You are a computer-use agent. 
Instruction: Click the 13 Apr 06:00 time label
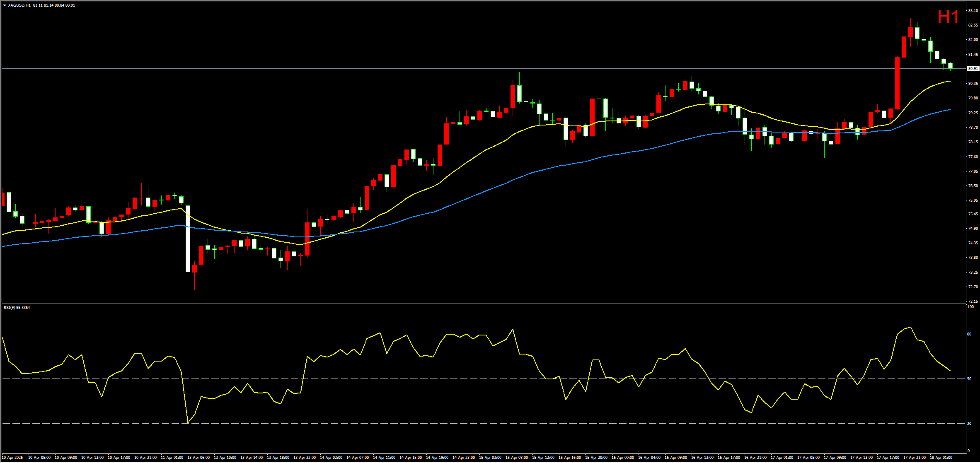point(198,458)
